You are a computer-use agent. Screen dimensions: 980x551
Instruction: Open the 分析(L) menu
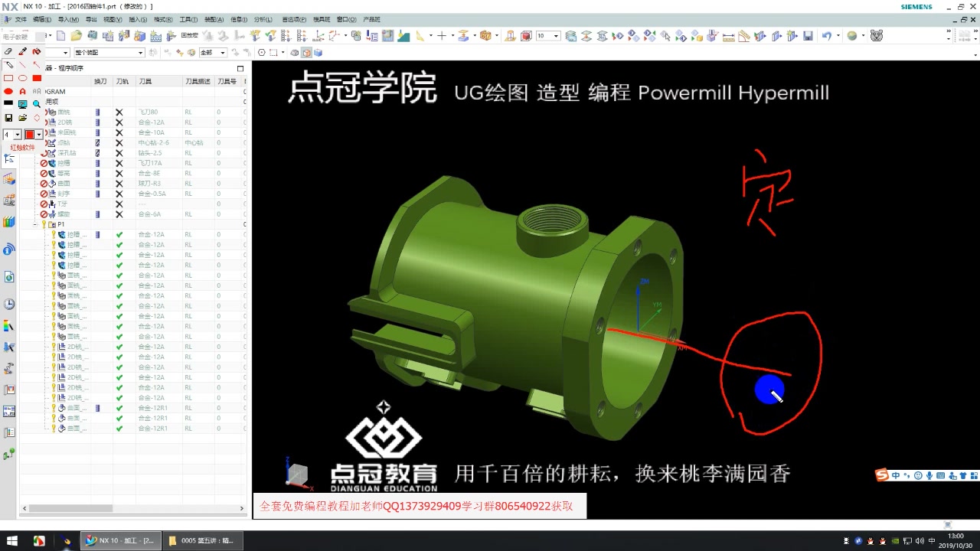262,19
